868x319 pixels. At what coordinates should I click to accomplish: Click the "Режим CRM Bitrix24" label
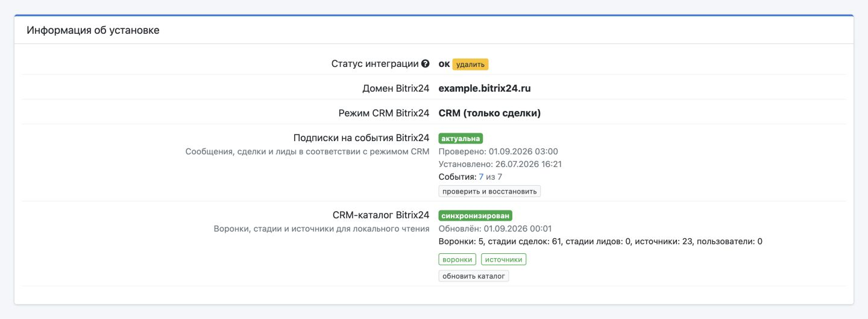point(384,113)
